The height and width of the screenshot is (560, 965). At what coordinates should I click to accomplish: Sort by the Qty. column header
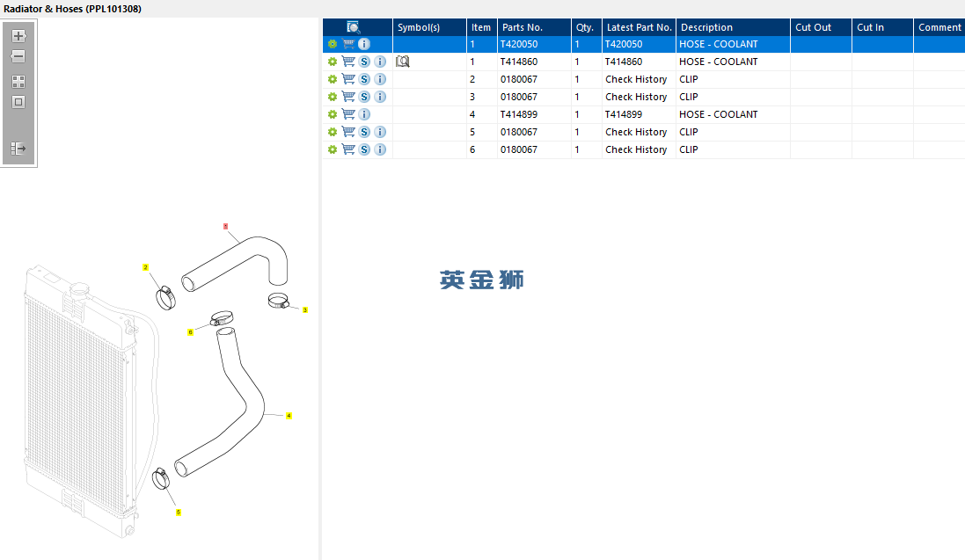click(x=587, y=27)
